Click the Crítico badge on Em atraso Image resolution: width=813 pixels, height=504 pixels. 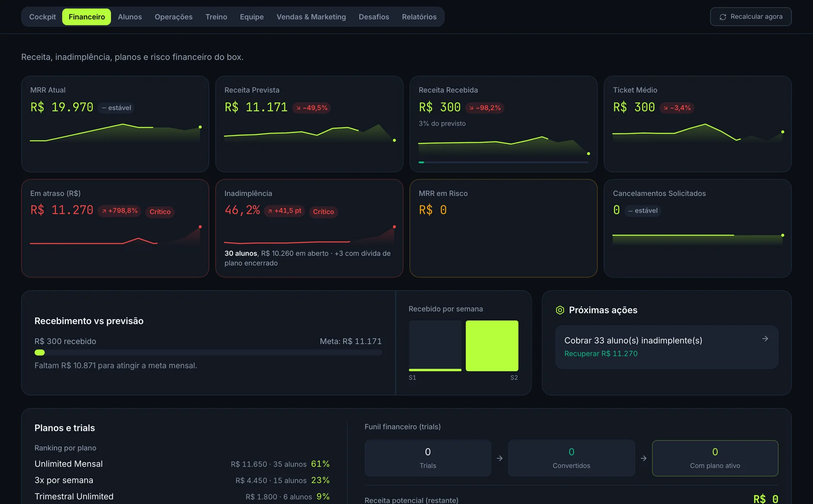pyautogui.click(x=160, y=212)
